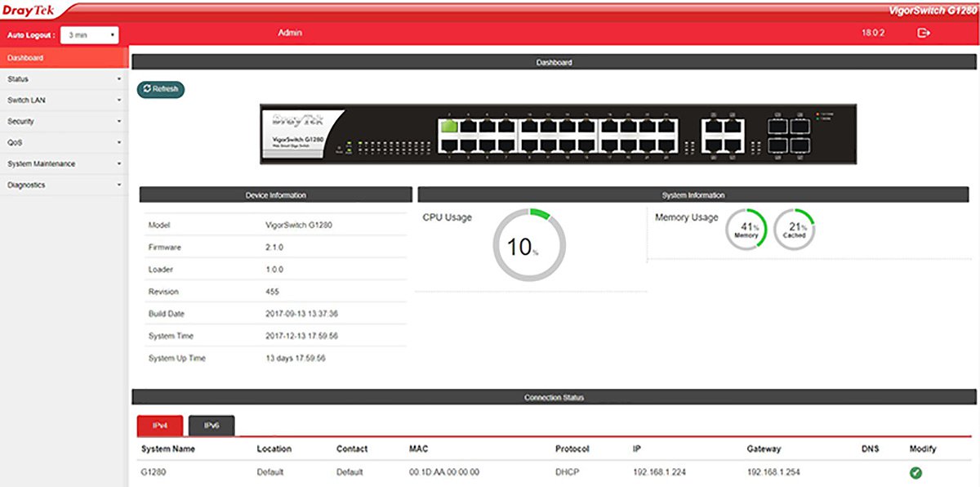
Task: Click the CPU Usage 10% gauge
Action: point(529,245)
